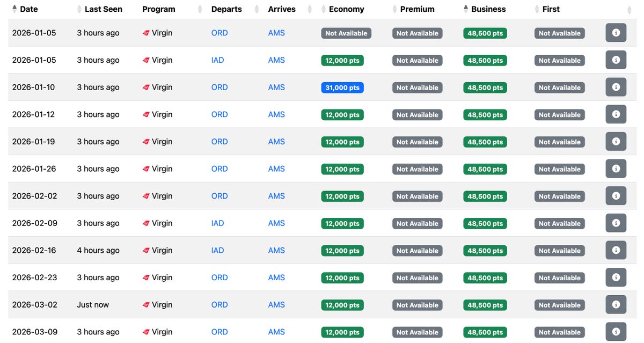Click info icon for 2026-01-19 flight
644x343 pixels.
(x=616, y=141)
